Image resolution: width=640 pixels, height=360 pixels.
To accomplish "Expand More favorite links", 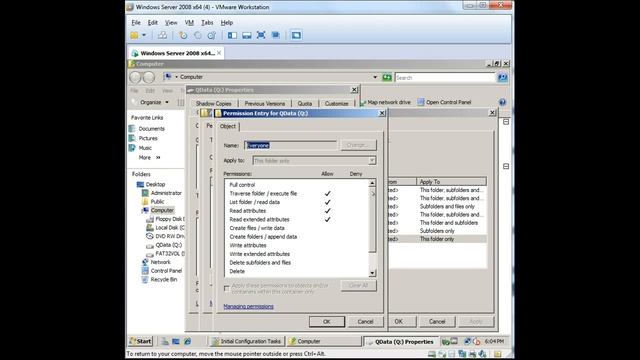I will 149,158.
